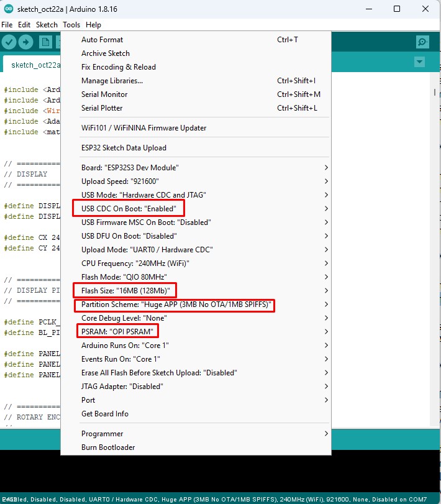Open Manage Libraries...

coord(196,81)
